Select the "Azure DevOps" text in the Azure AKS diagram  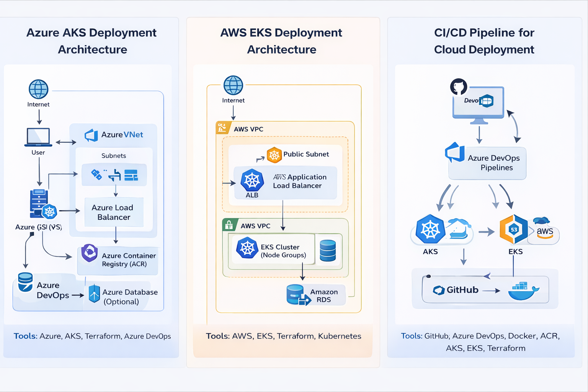tap(53, 291)
